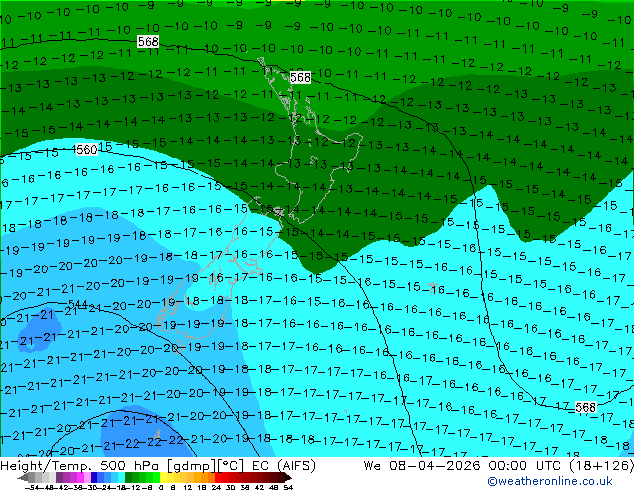Click the 560 contour label
634x490 pixels.
86,150
